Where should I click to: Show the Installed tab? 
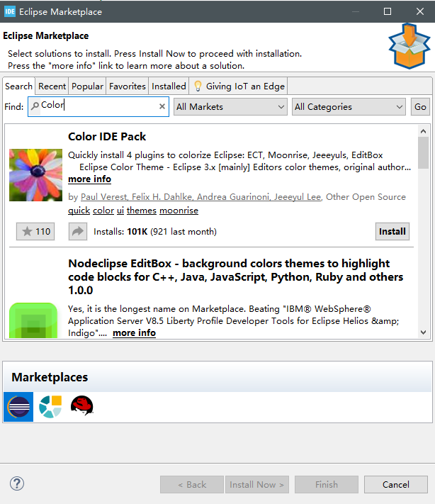(x=169, y=86)
